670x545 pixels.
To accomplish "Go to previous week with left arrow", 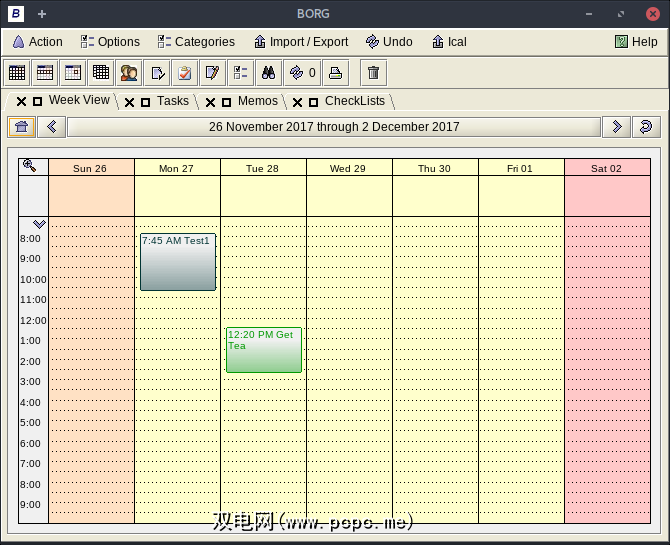I will click(x=52, y=127).
